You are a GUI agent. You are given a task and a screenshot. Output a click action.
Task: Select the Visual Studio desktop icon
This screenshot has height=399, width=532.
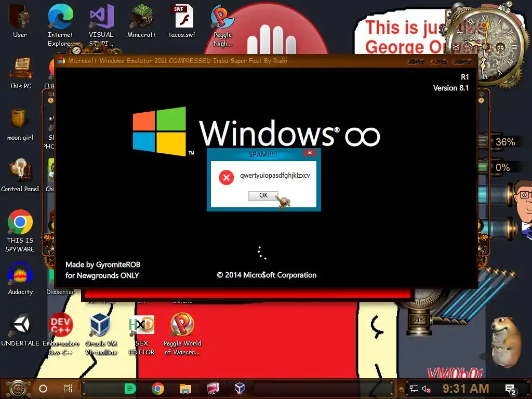click(101, 25)
